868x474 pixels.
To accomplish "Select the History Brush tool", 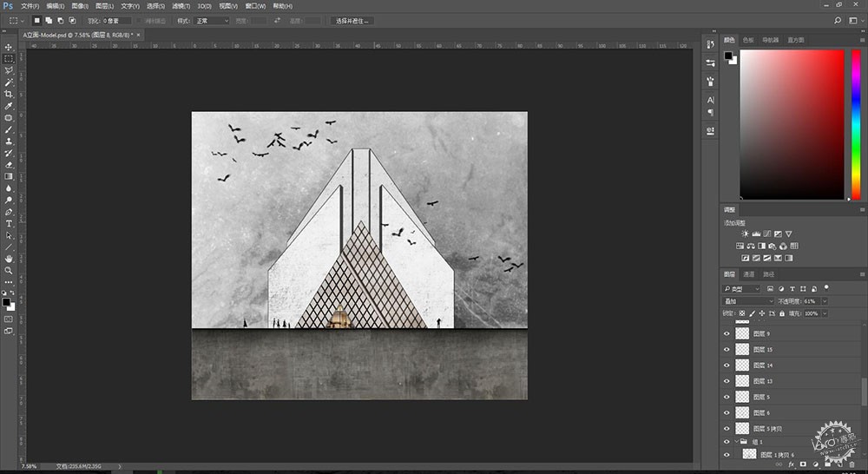I will pyautogui.click(x=9, y=153).
